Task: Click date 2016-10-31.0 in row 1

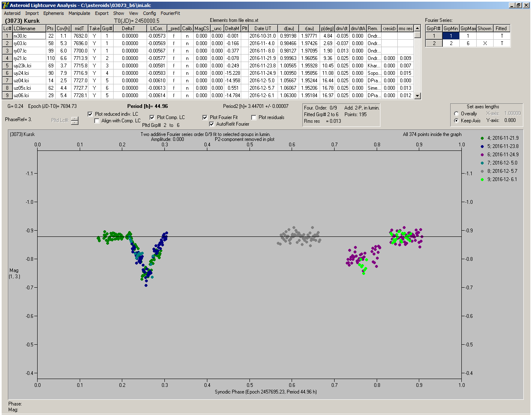Action: (263, 36)
